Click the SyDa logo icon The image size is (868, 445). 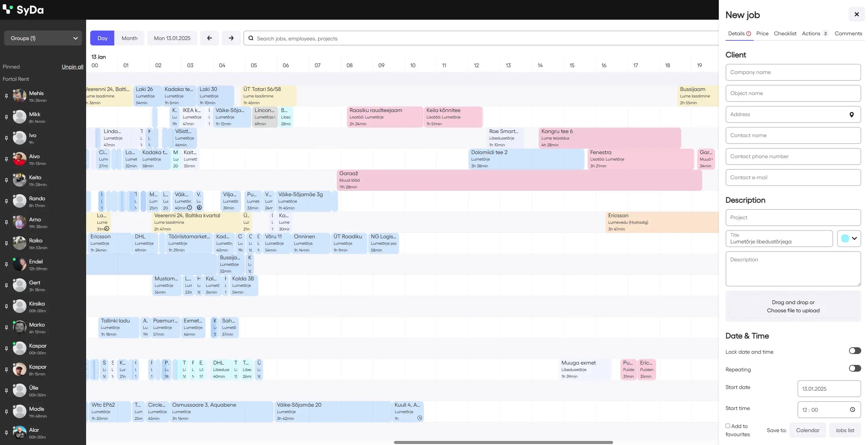pyautogui.click(x=7, y=9)
